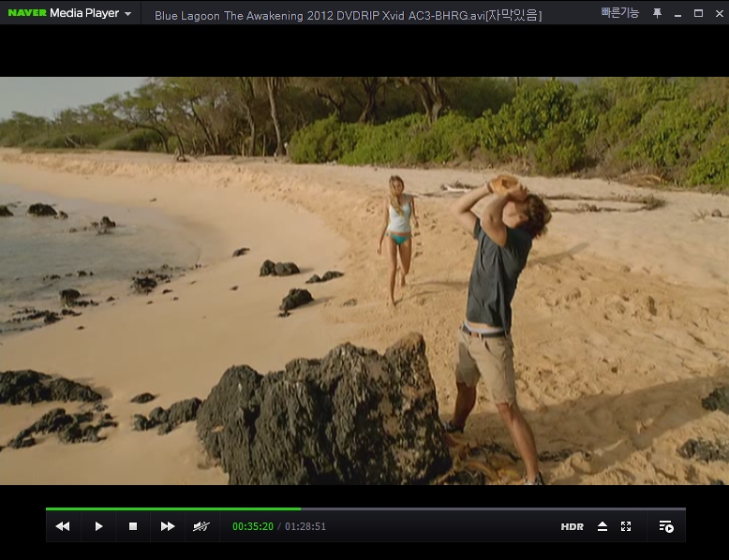Click the video title in title bar

(x=348, y=15)
